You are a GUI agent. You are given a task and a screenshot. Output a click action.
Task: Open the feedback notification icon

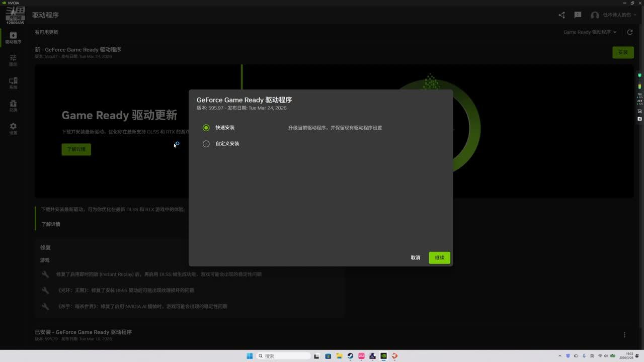coord(578,15)
